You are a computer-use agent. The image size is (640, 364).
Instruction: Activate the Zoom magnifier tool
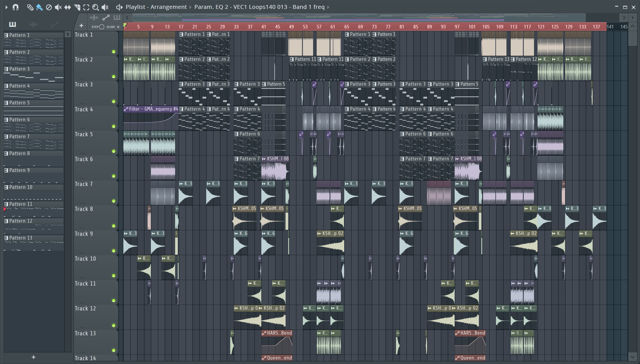point(96,7)
